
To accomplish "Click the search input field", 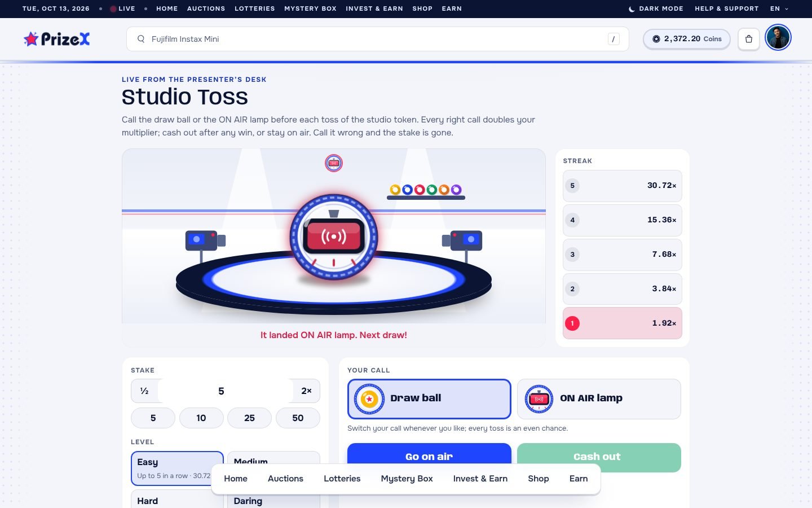I will pyautogui.click(x=377, y=39).
